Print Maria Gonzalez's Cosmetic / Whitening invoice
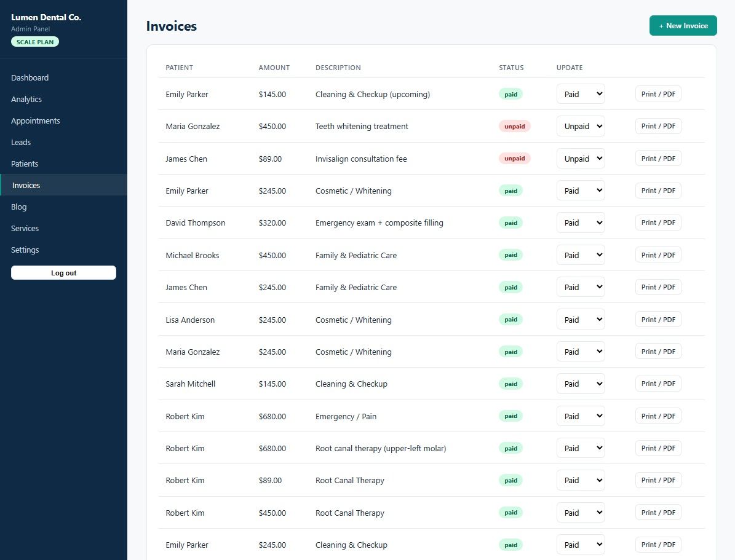Image resolution: width=735 pixels, height=560 pixels. pyautogui.click(x=658, y=352)
